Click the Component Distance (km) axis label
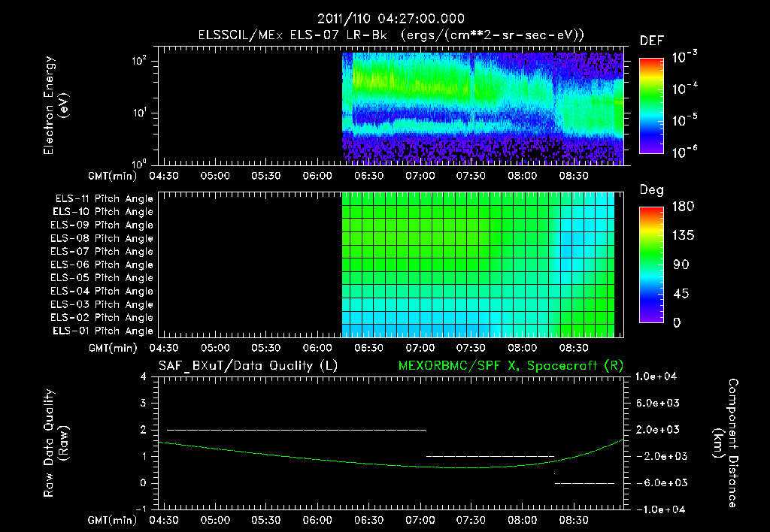Viewport: 770px width, 532px height. pos(726,443)
